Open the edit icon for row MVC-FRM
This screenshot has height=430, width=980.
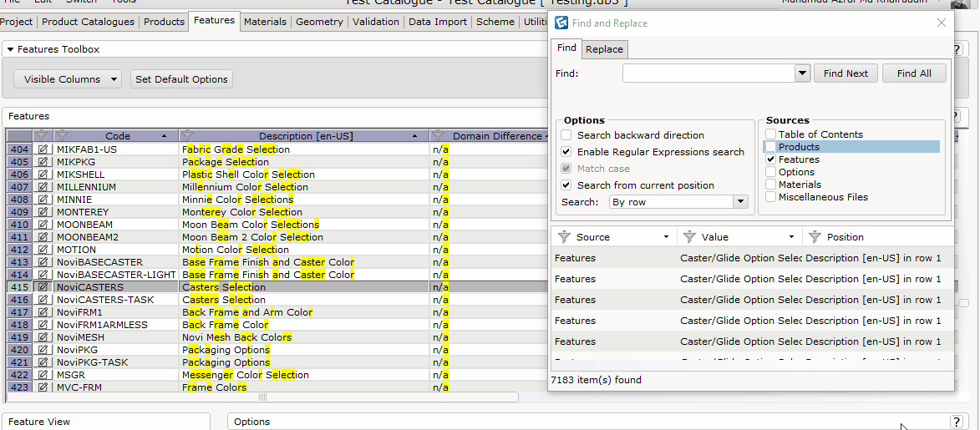[x=43, y=387]
